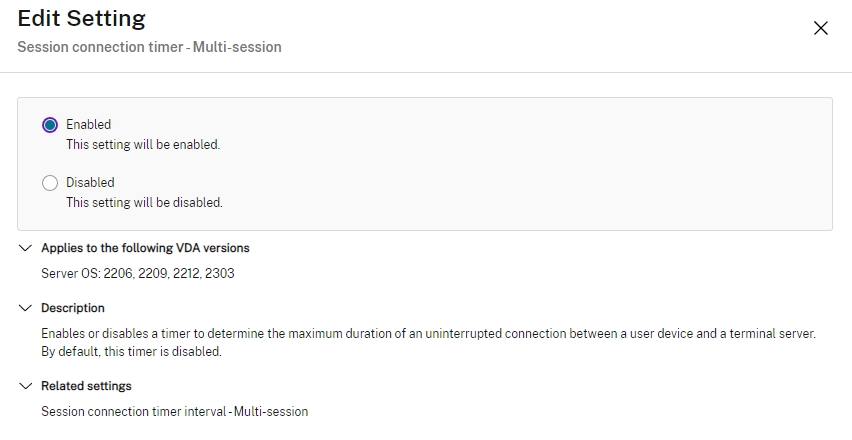Image resolution: width=852 pixels, height=440 pixels.
Task: Click the Description section heading
Action: tap(73, 308)
